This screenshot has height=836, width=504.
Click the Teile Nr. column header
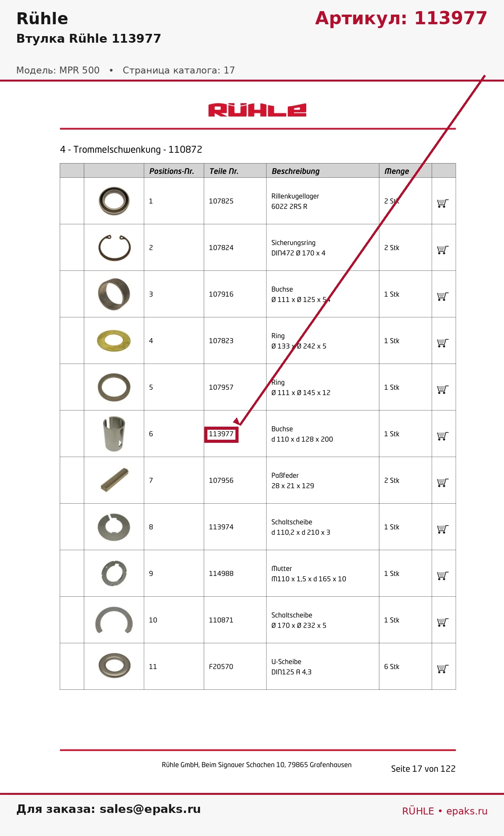(x=224, y=171)
